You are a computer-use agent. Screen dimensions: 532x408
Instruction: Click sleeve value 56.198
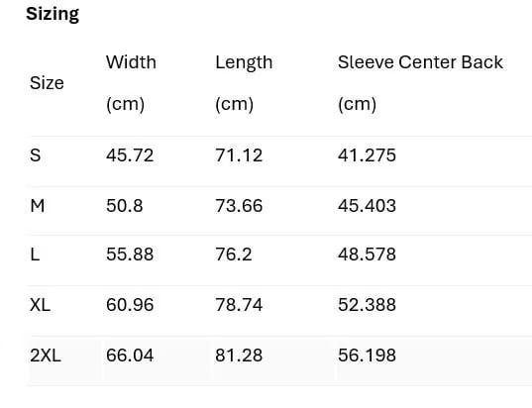click(367, 356)
